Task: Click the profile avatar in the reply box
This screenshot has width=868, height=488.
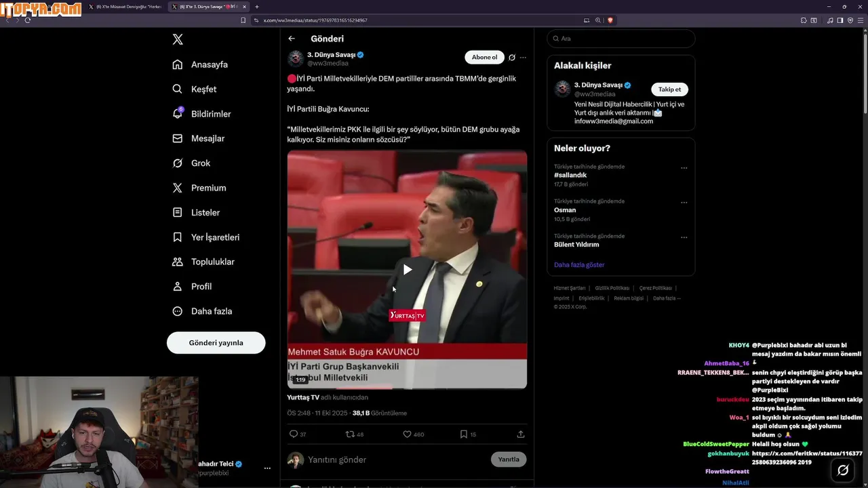Action: point(296,460)
